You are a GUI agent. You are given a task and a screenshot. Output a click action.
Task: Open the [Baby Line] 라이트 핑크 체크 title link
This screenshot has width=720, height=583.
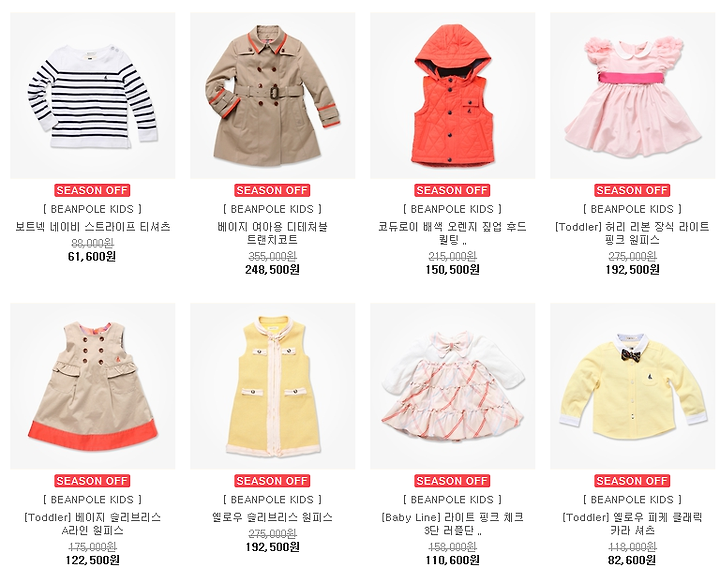[452, 524]
